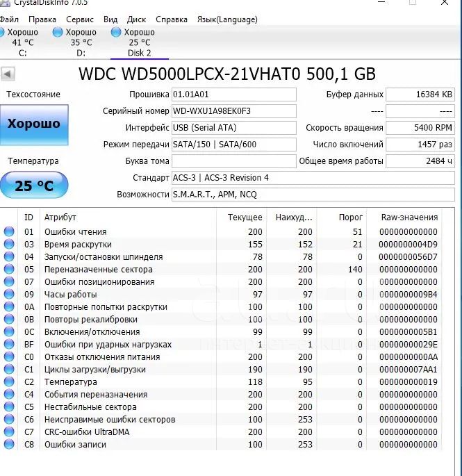Click the Порог column header
Image resolution: width=462 pixels, height=476 pixels.
click(342, 218)
